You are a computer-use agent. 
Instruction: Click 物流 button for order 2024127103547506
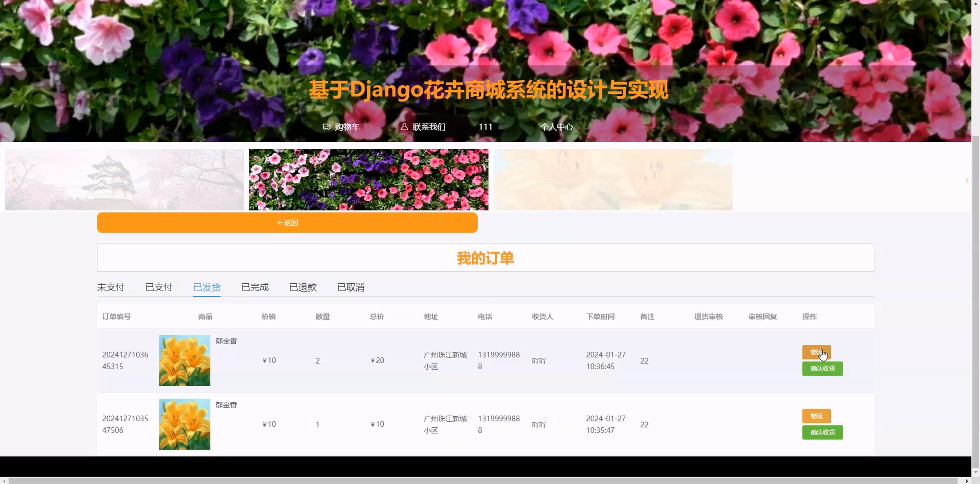click(x=816, y=416)
